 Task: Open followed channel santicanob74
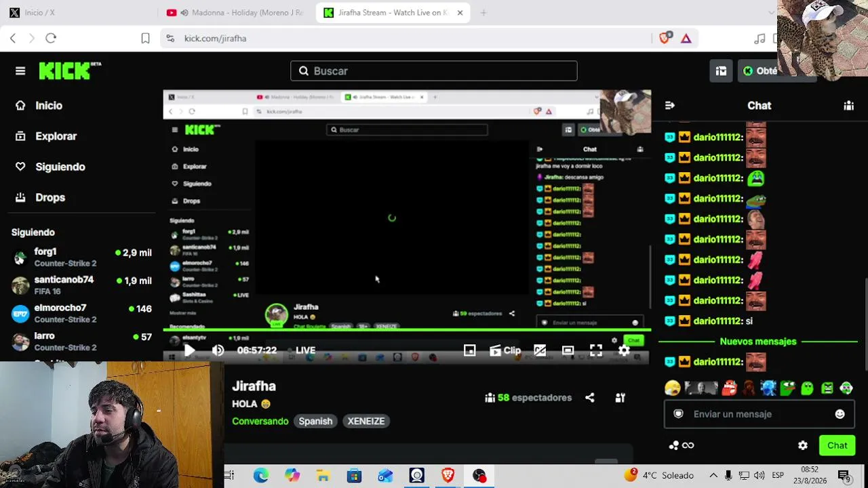click(x=81, y=285)
